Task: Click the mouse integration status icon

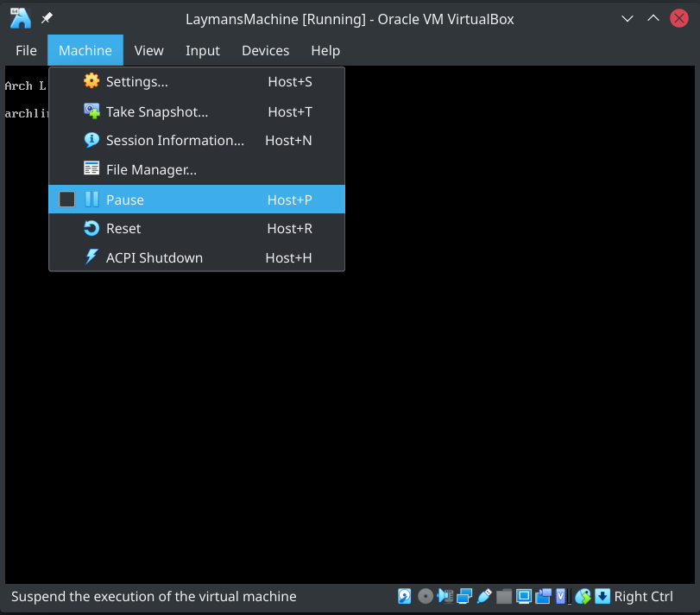Action: coord(583,596)
